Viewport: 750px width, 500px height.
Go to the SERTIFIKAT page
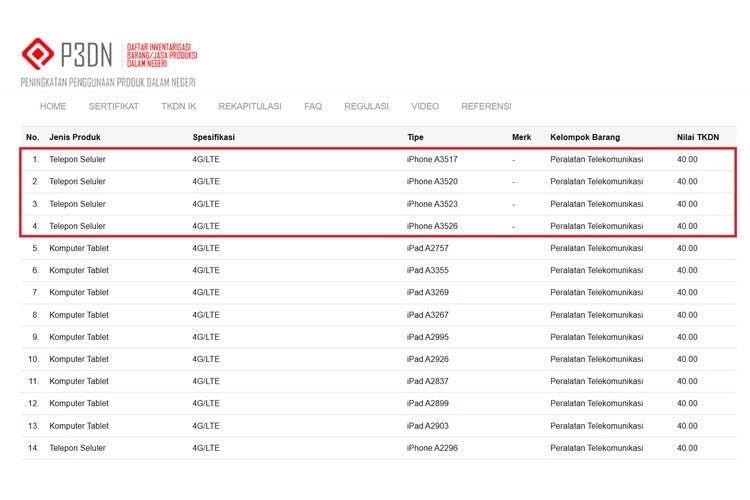pos(113,106)
